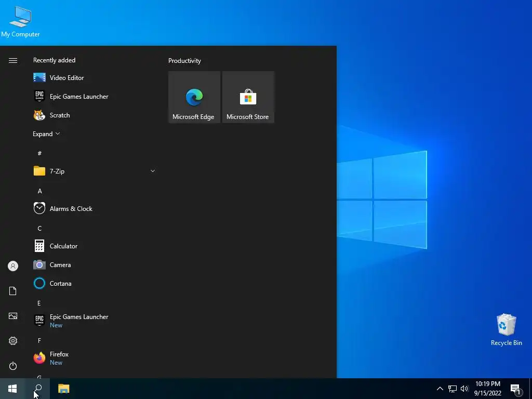Click the Windows Start button
The height and width of the screenshot is (399, 532).
point(12,389)
